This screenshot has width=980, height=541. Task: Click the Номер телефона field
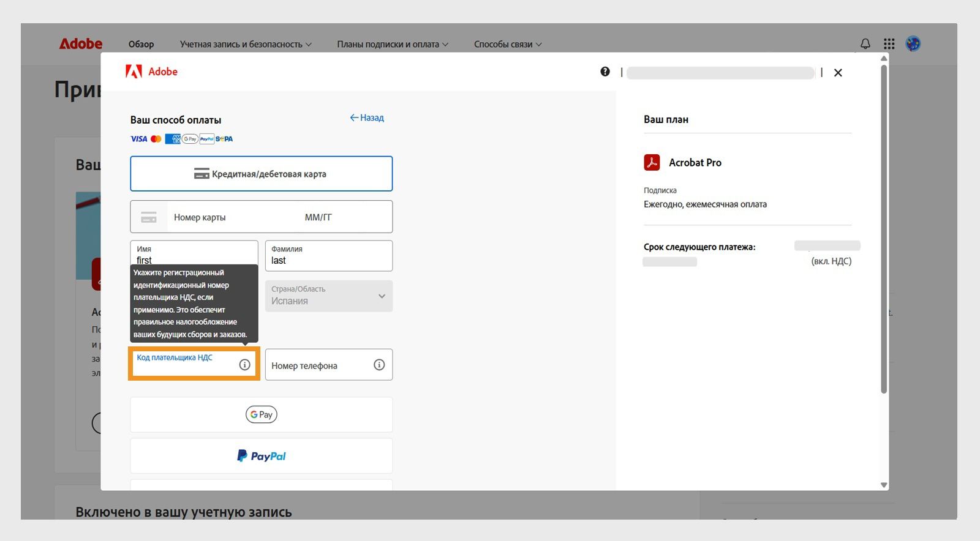[x=329, y=365]
